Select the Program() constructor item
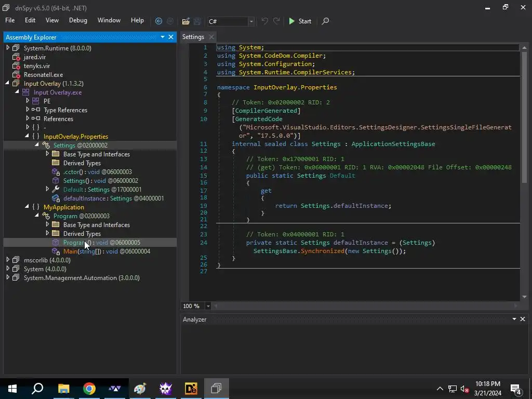This screenshot has height=399, width=532. 101,242
